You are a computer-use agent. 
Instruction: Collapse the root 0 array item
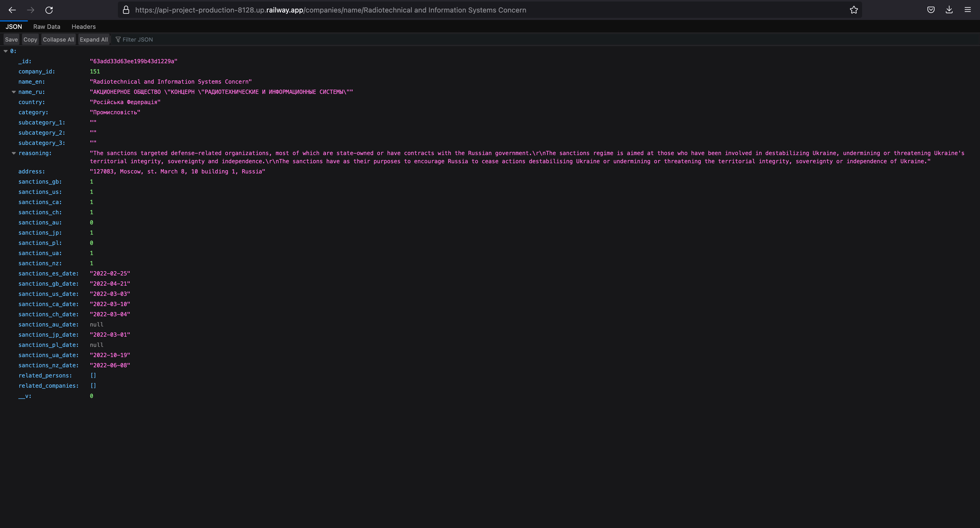tap(6, 51)
